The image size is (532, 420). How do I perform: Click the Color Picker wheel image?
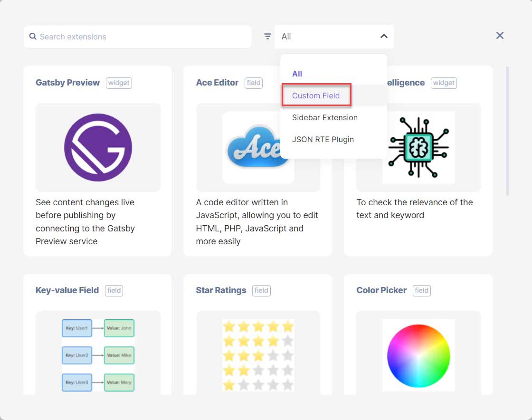(x=419, y=356)
